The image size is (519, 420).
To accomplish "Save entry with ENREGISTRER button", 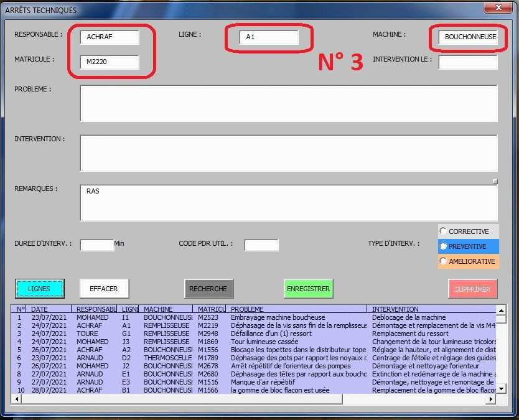I will (308, 289).
